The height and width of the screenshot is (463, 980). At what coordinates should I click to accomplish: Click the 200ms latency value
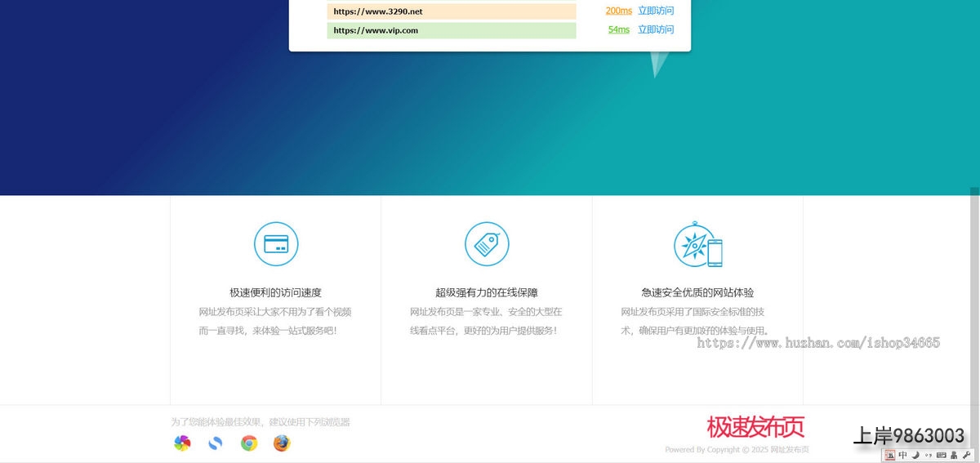[618, 11]
